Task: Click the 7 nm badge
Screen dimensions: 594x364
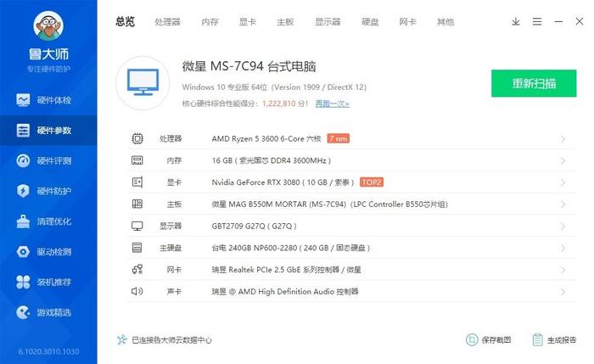Action: (339, 138)
